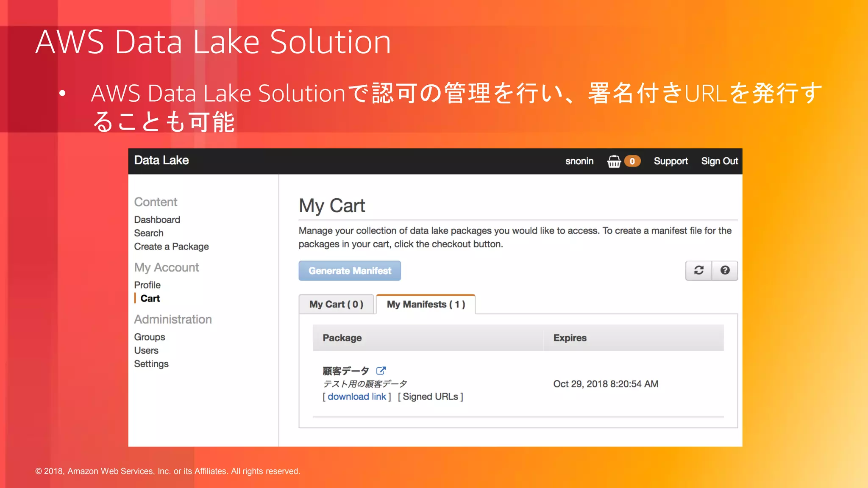This screenshot has width=868, height=488.
Task: Click the テスト用の顧客データ description
Action: (x=364, y=384)
